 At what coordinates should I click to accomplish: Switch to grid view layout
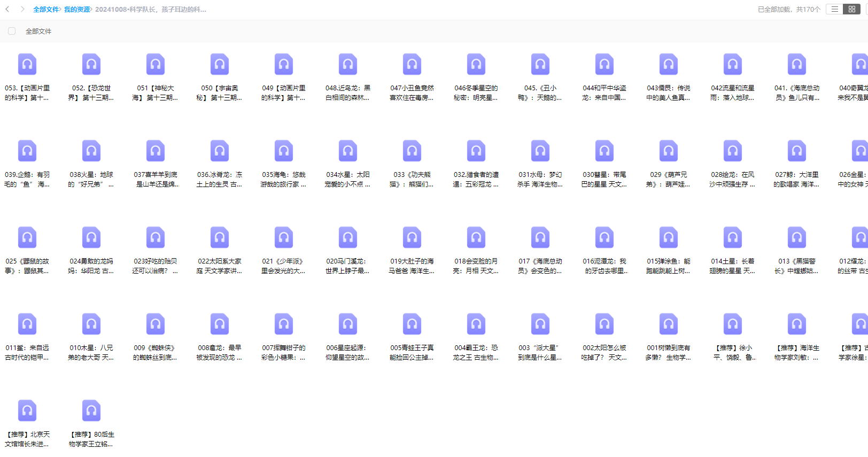pos(851,9)
